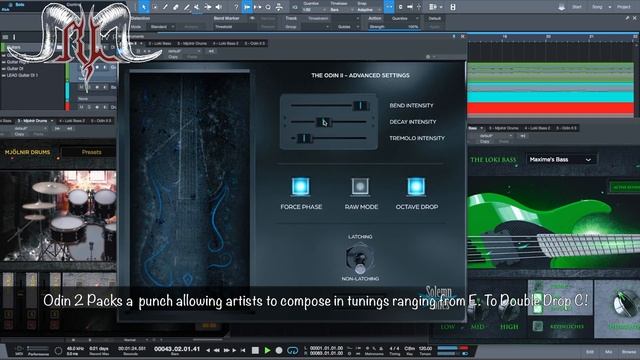Select the Range tool
Viewport: 640px width, 360px height.
155,7
